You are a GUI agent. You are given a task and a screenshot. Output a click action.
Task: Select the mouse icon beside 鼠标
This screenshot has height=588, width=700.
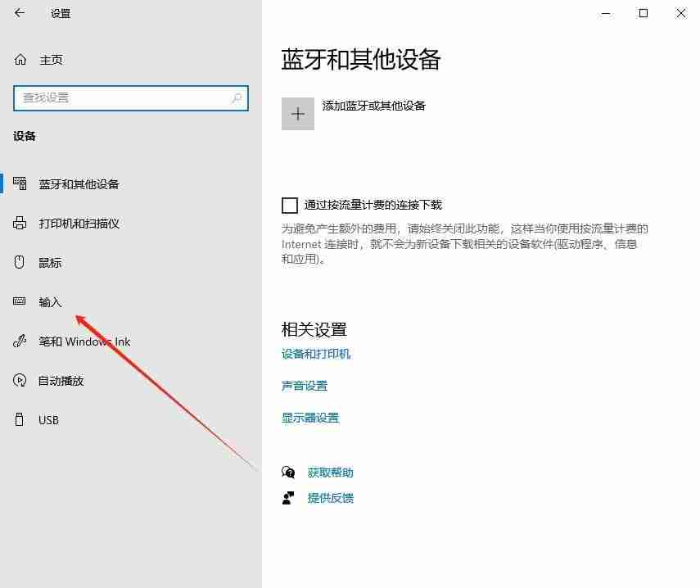click(19, 262)
